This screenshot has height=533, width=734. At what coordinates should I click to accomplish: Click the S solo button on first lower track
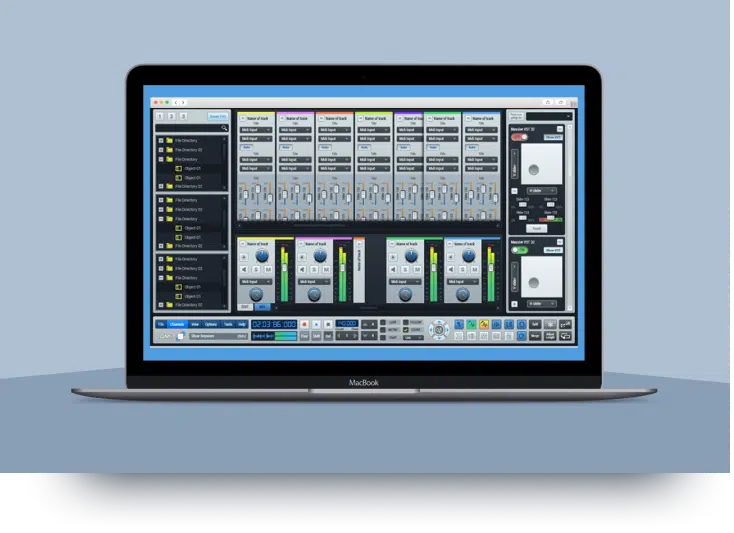pyautogui.click(x=256, y=269)
